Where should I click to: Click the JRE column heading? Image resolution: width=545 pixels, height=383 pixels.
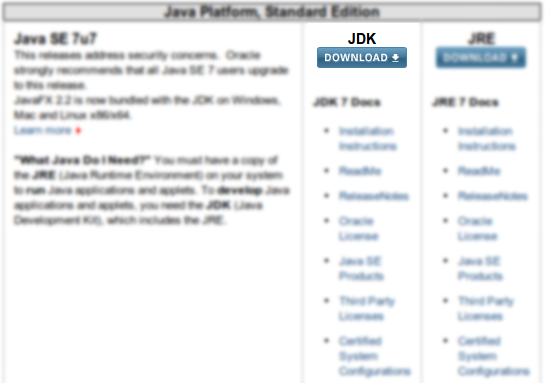click(x=481, y=39)
